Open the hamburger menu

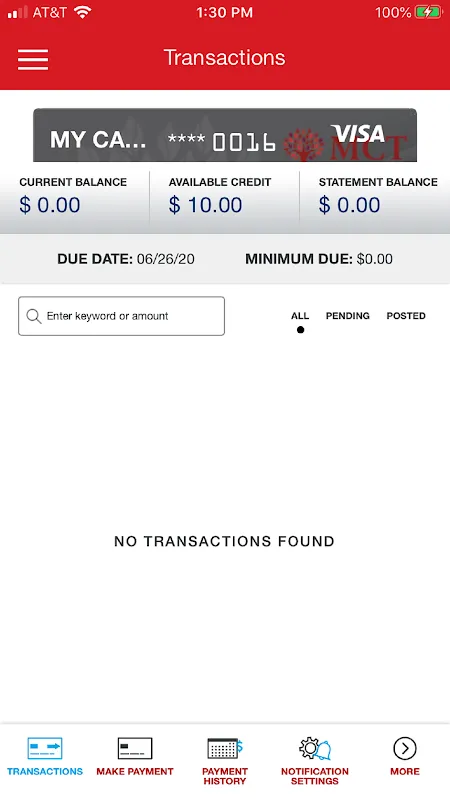click(x=33, y=60)
